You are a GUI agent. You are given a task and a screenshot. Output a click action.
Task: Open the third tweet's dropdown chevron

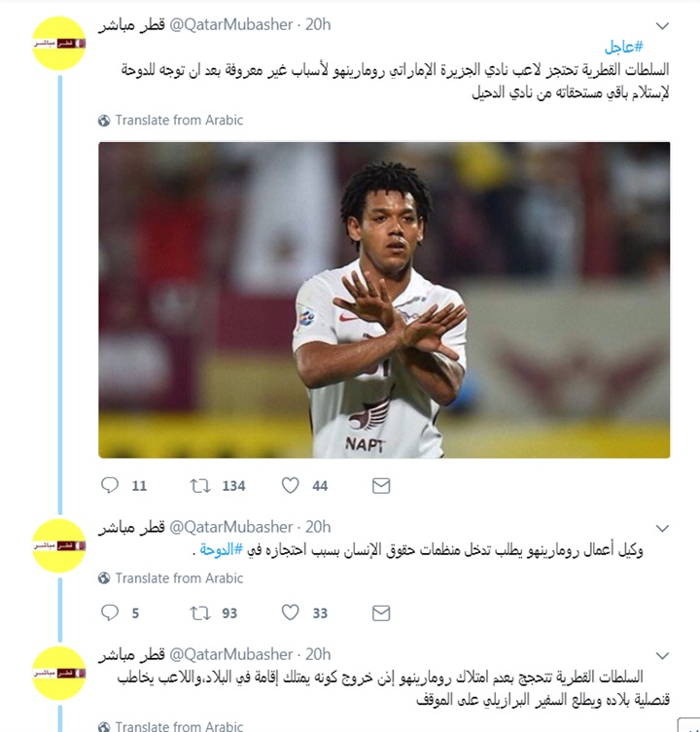pyautogui.click(x=663, y=656)
